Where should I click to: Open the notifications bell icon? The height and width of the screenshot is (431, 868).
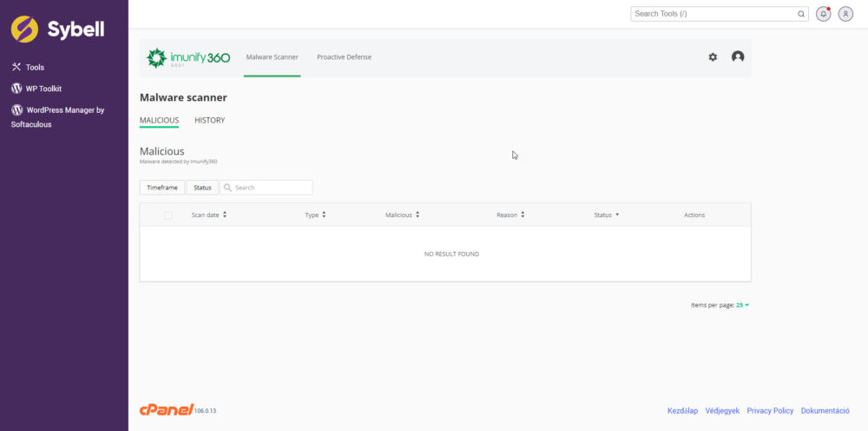pyautogui.click(x=824, y=14)
